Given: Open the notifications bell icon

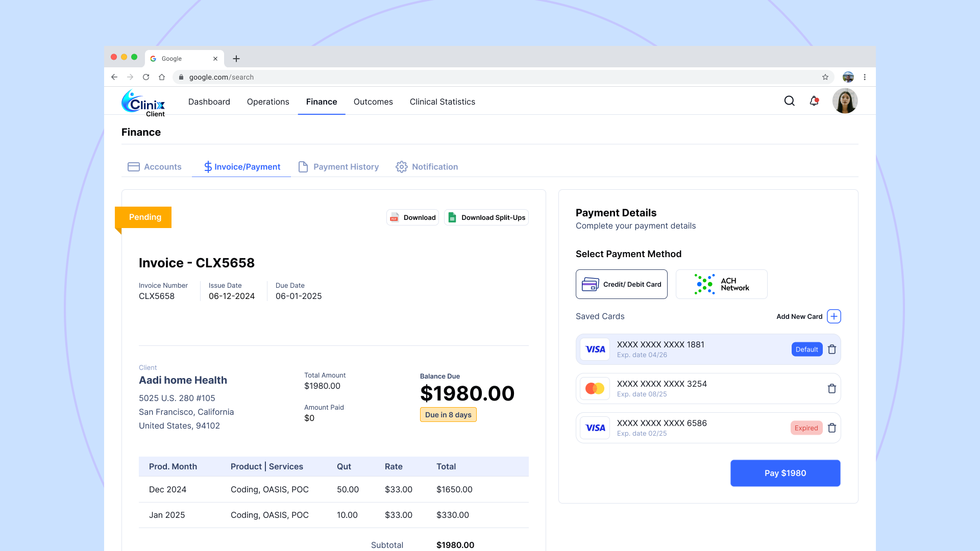Looking at the screenshot, I should click(814, 101).
